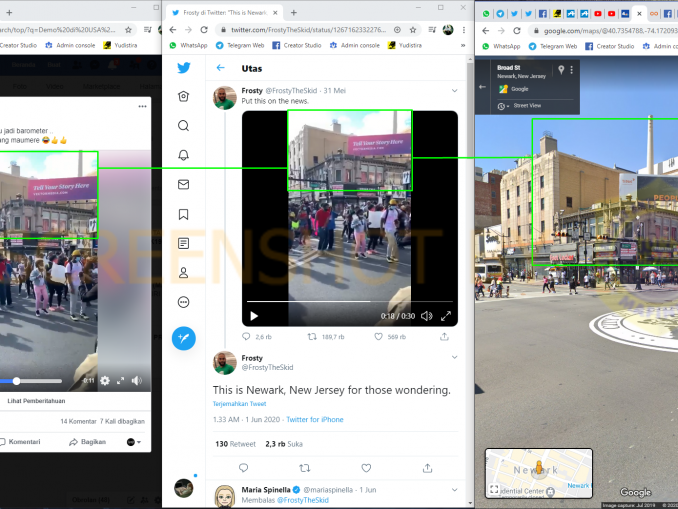The image size is (678, 509).
Task: Open the chevron menu on Maria Spinella's reply
Action: point(454,490)
